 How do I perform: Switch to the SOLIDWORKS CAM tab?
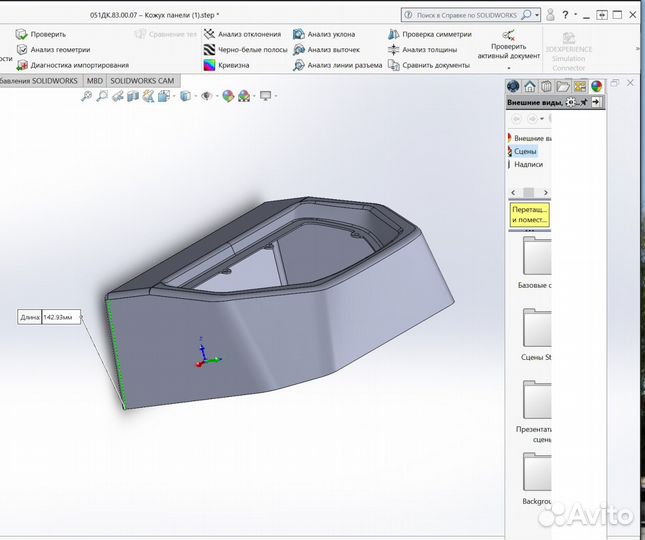pyautogui.click(x=142, y=80)
